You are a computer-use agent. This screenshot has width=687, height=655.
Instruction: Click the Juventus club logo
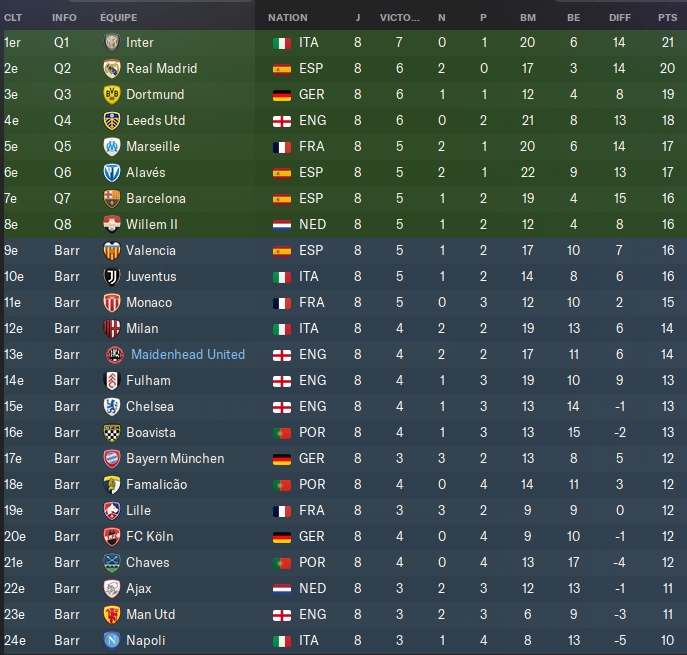[x=112, y=277]
